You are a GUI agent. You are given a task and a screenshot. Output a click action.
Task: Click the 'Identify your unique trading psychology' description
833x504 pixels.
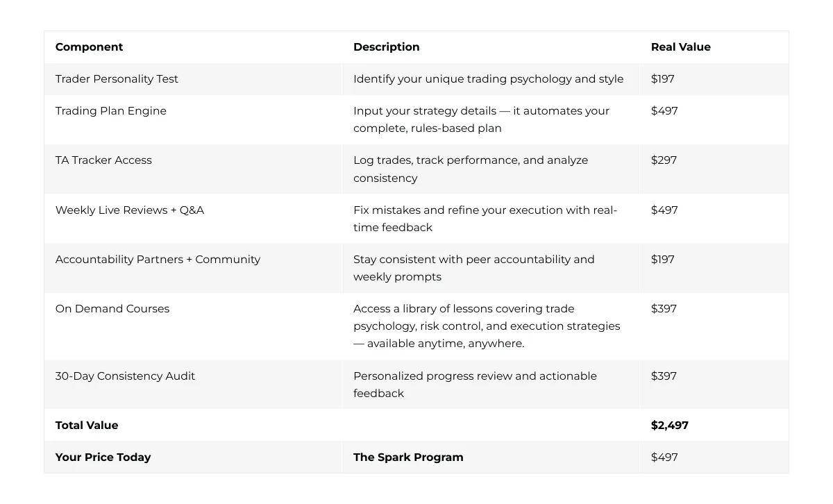[488, 79]
